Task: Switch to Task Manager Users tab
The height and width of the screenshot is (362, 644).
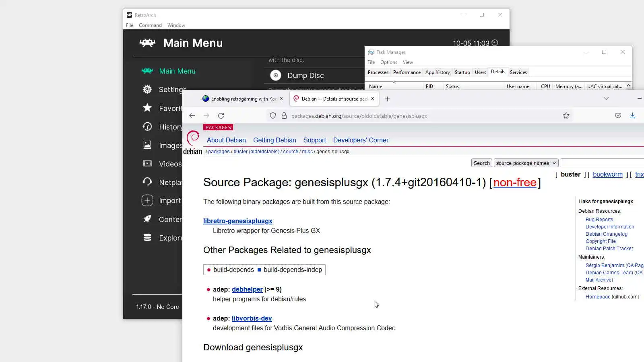Action: click(481, 72)
